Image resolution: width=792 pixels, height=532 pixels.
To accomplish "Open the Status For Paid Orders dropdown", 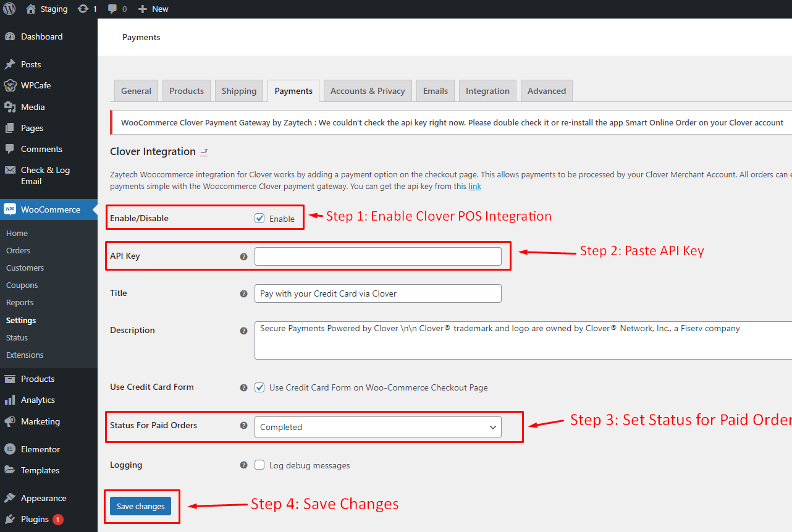I will click(377, 427).
